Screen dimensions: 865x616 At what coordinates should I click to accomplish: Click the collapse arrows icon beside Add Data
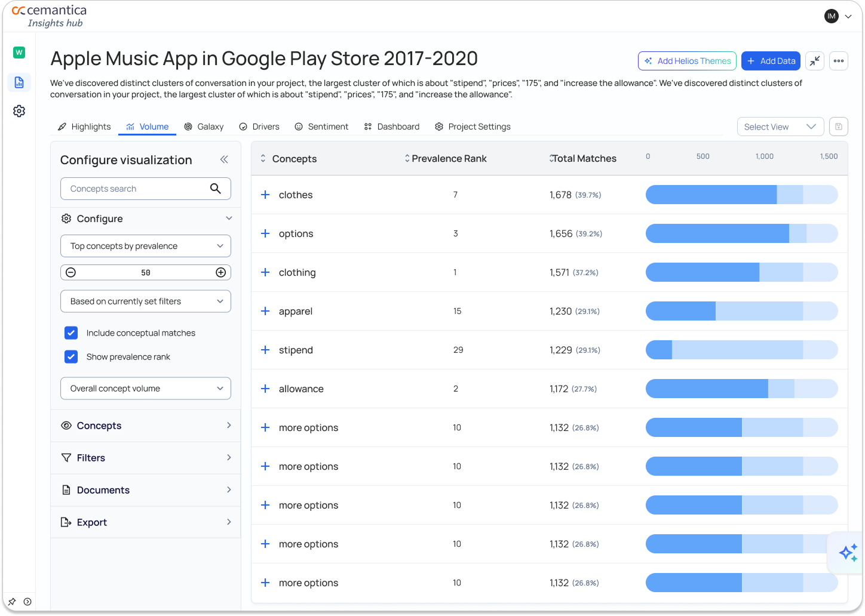[x=815, y=61]
